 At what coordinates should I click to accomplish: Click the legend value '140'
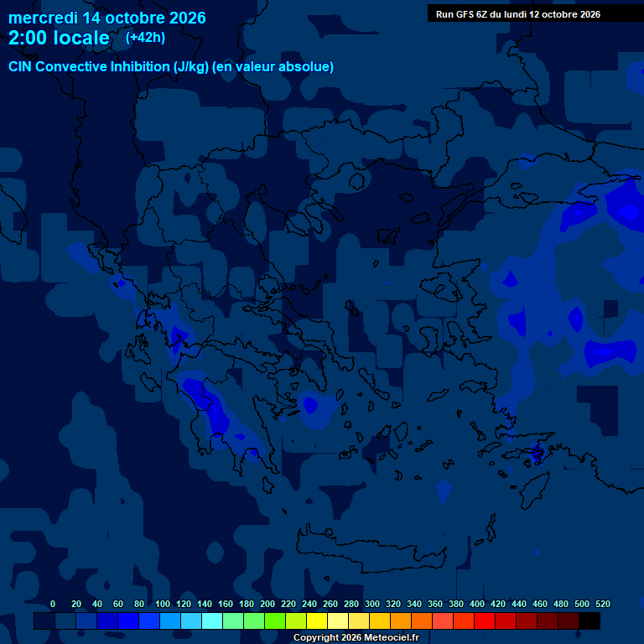(x=205, y=604)
